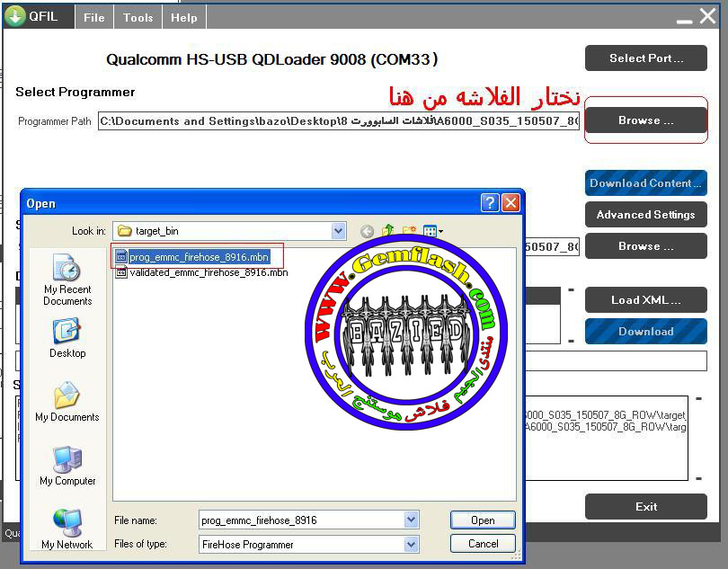The image size is (728, 569).
Task: Close the QFIL window
Action: (708, 16)
